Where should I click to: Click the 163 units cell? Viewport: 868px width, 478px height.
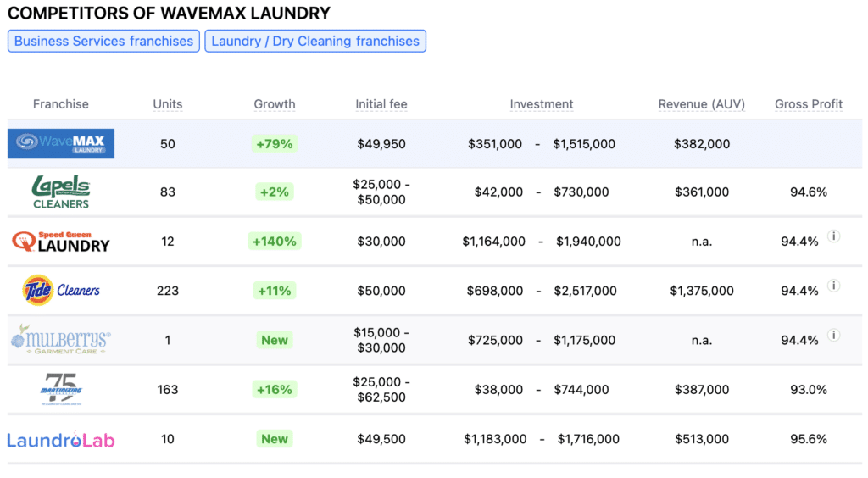point(168,390)
